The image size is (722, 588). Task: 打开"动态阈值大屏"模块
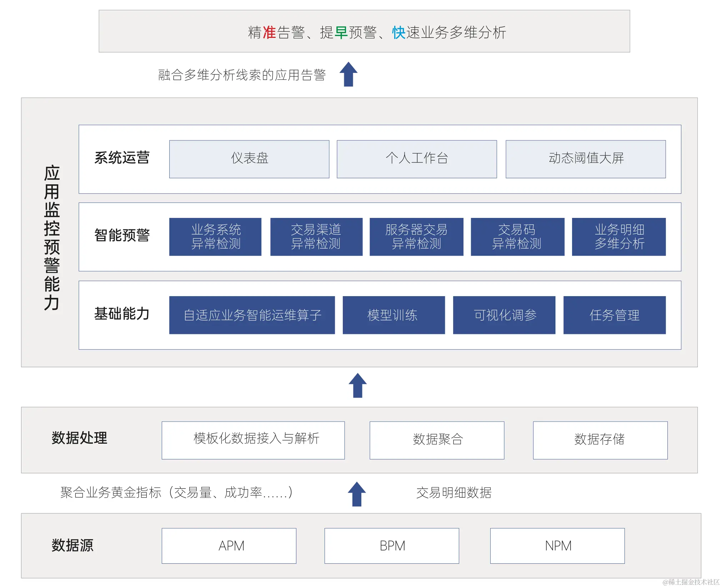pos(586,159)
